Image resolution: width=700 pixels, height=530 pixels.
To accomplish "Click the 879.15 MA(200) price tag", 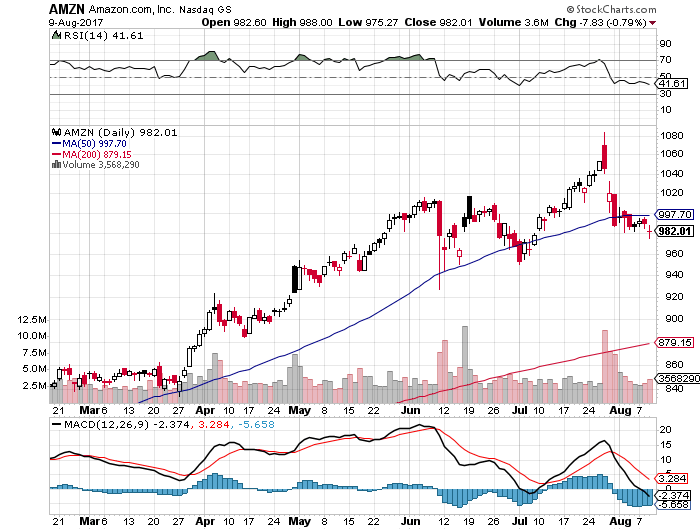I will pyautogui.click(x=675, y=342).
